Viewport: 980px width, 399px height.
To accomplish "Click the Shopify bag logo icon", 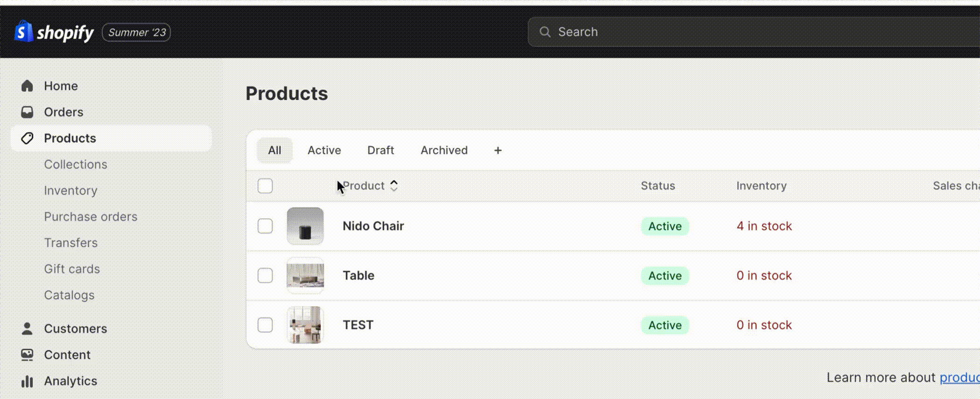I will 23,32.
